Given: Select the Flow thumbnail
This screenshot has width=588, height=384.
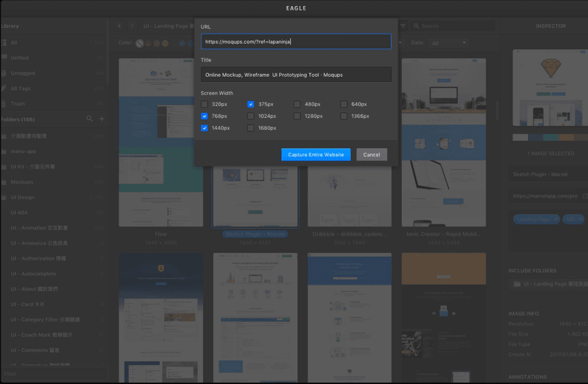Looking at the screenshot, I should point(161,142).
